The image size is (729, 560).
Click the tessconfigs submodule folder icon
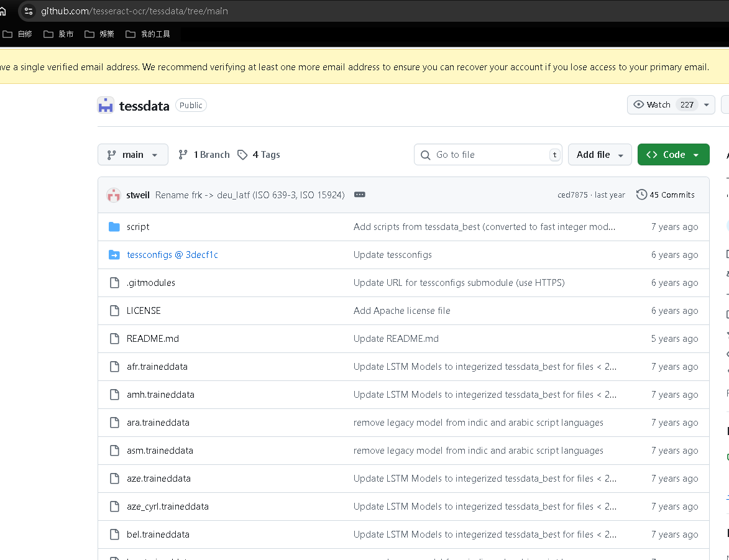coord(114,255)
